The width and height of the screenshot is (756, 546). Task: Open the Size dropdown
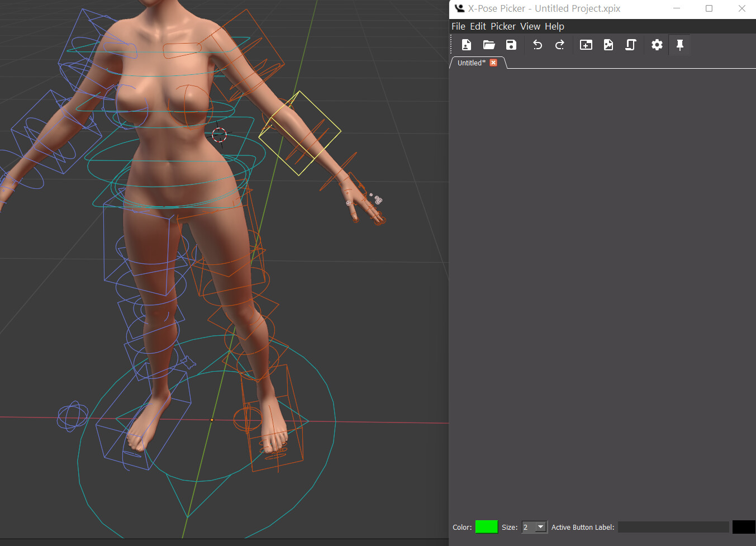point(534,527)
